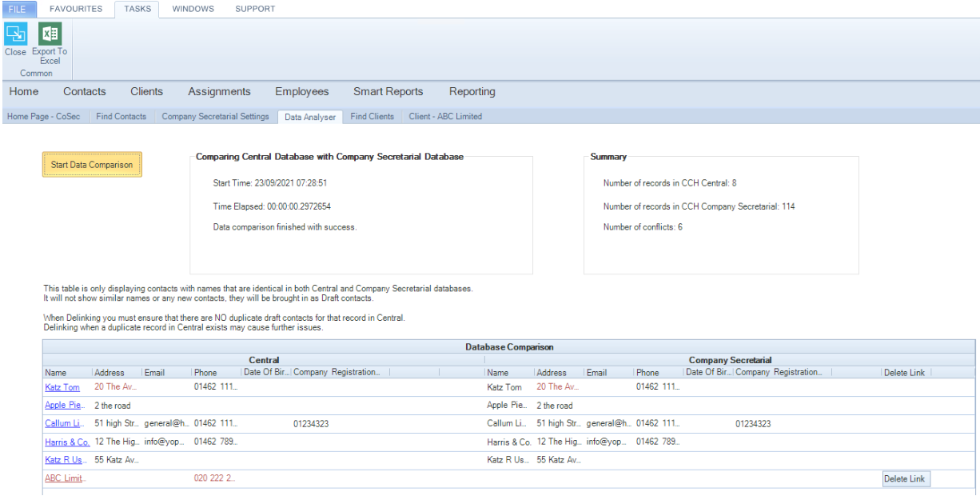Click the Delete Link button for ABC Limited

(x=906, y=479)
